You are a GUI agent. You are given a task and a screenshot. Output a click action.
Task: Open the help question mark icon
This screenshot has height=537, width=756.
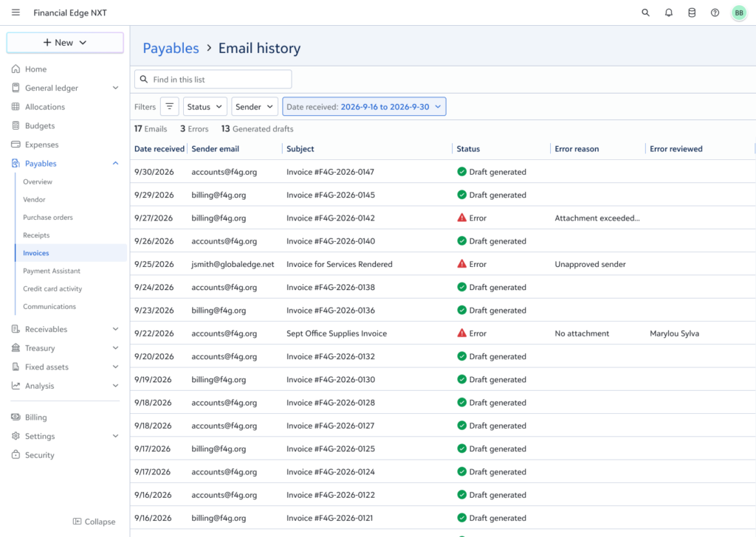tap(715, 13)
